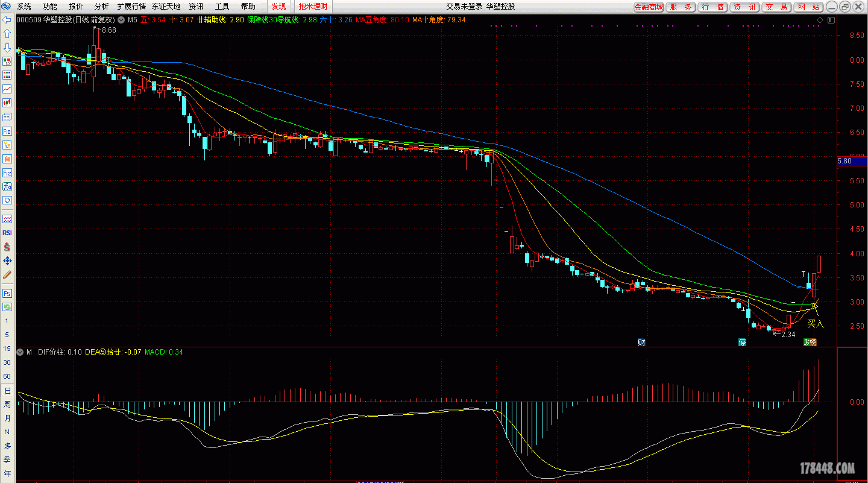Open the indicator wave lines icon
This screenshot has height=483, width=868.
(7, 219)
